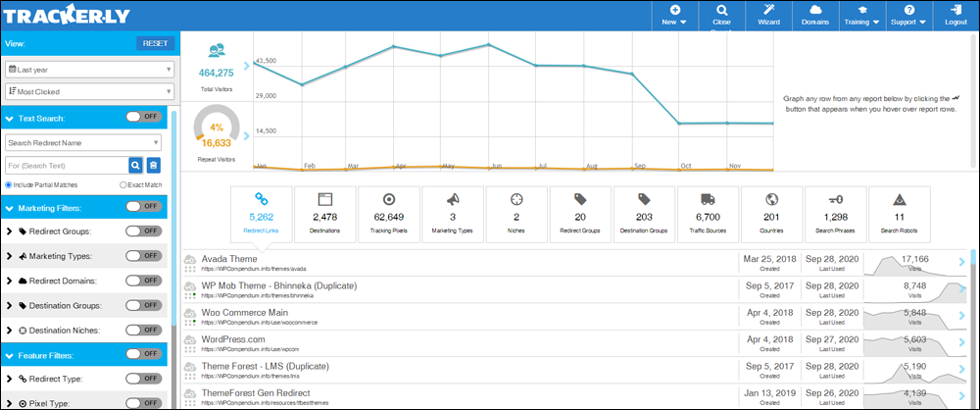The height and width of the screenshot is (410, 980).
Task: Select Include Partial Matches radio button
Action: 8,184
